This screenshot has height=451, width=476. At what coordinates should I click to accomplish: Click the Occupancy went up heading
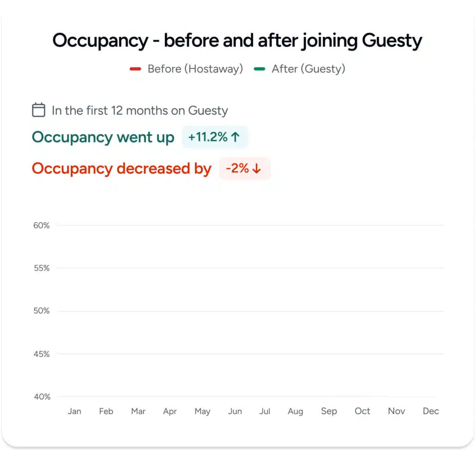click(x=103, y=137)
